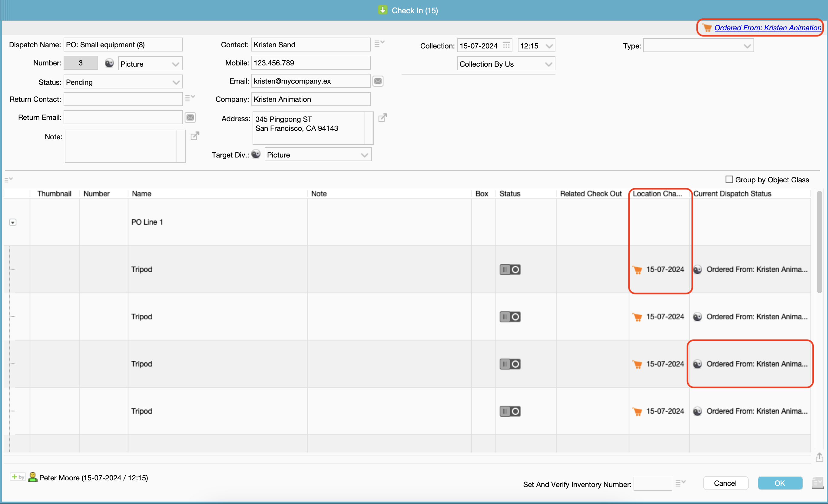Toggle status switch on first Tripod row
This screenshot has width=828, height=504.
[x=510, y=270]
